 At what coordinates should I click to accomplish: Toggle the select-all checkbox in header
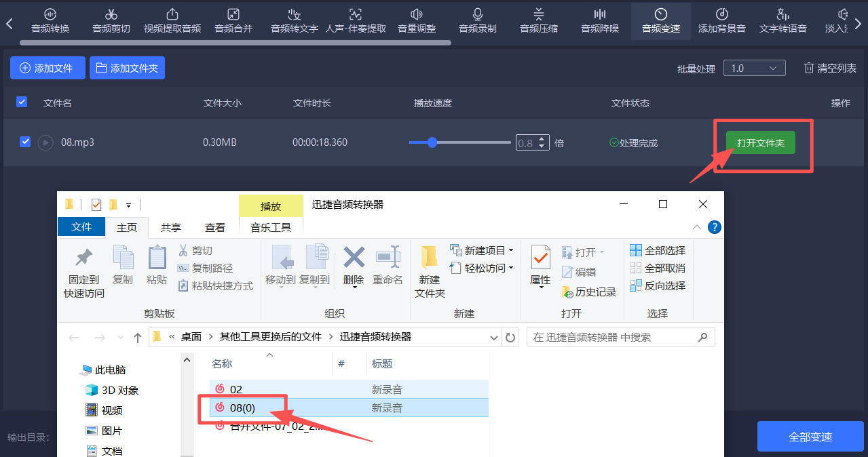tap(22, 101)
